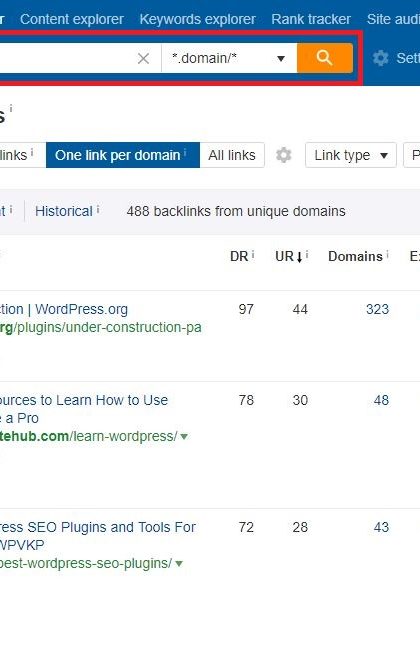The width and height of the screenshot is (420, 645).
Task: Click info icon next to DR column
Action: [x=253, y=255]
